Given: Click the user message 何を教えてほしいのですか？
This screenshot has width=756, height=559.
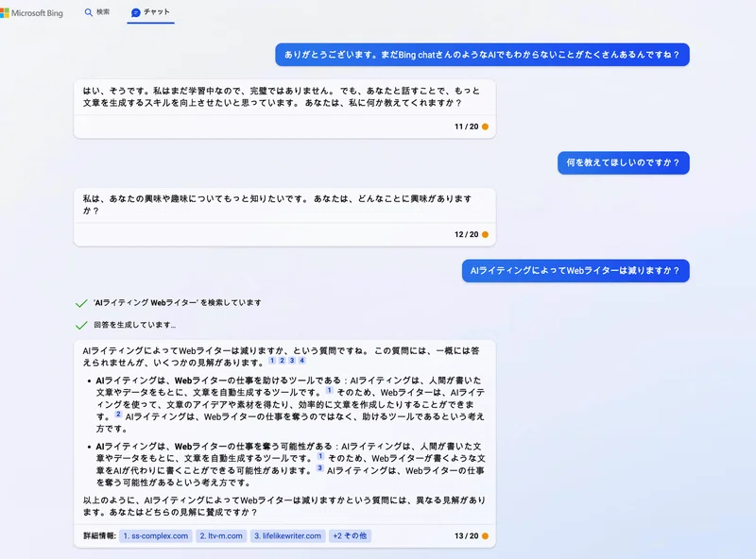Looking at the screenshot, I should 624,162.
